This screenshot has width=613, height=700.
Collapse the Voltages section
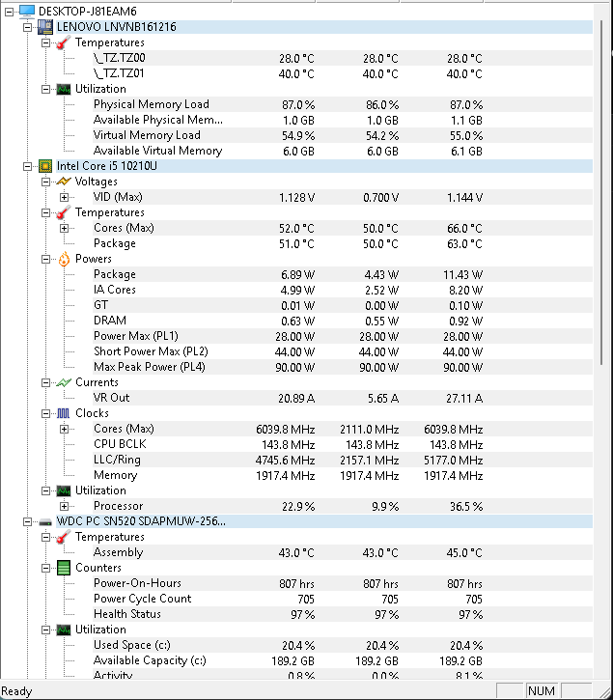[x=45, y=182]
